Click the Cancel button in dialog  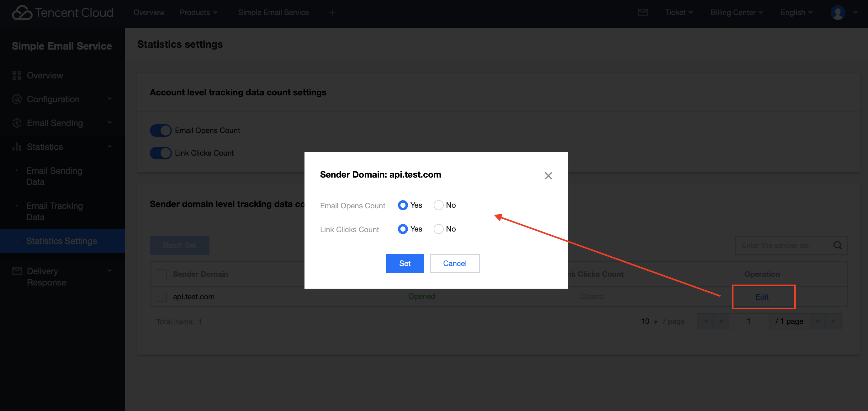(x=455, y=264)
